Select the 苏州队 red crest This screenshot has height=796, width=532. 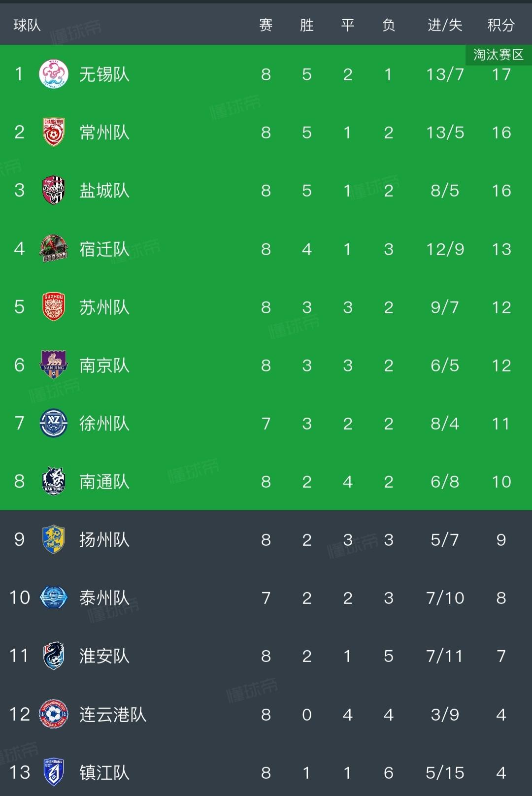click(x=53, y=307)
